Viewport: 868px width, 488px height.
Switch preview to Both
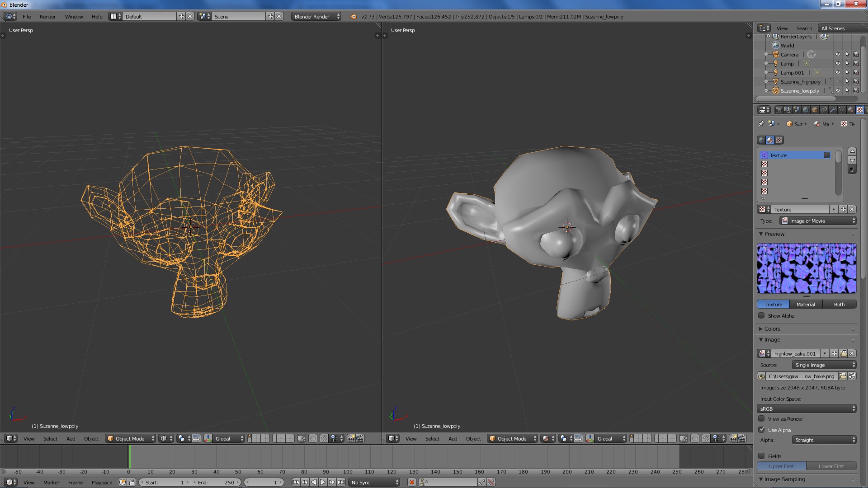coord(840,304)
